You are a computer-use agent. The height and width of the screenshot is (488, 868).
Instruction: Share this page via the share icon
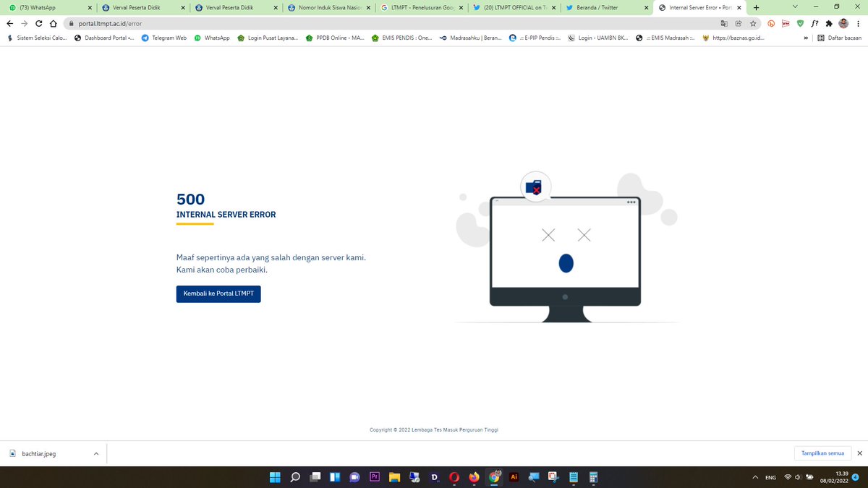[739, 23]
